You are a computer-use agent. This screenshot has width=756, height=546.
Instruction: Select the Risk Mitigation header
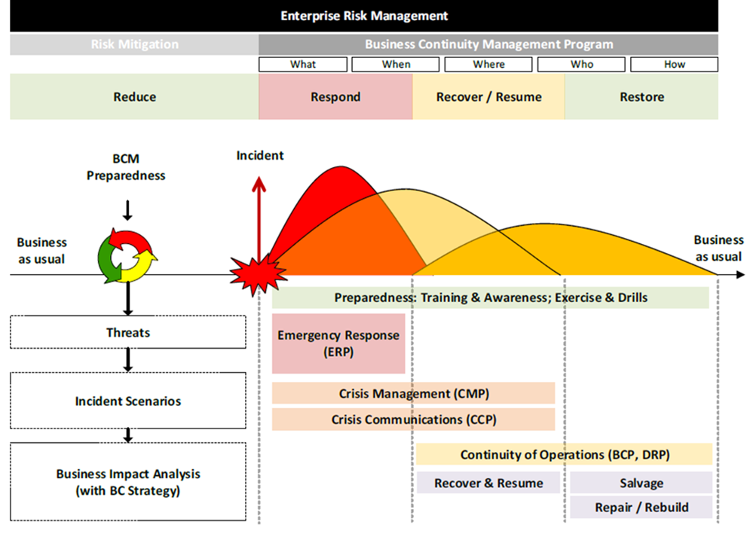coord(134,44)
